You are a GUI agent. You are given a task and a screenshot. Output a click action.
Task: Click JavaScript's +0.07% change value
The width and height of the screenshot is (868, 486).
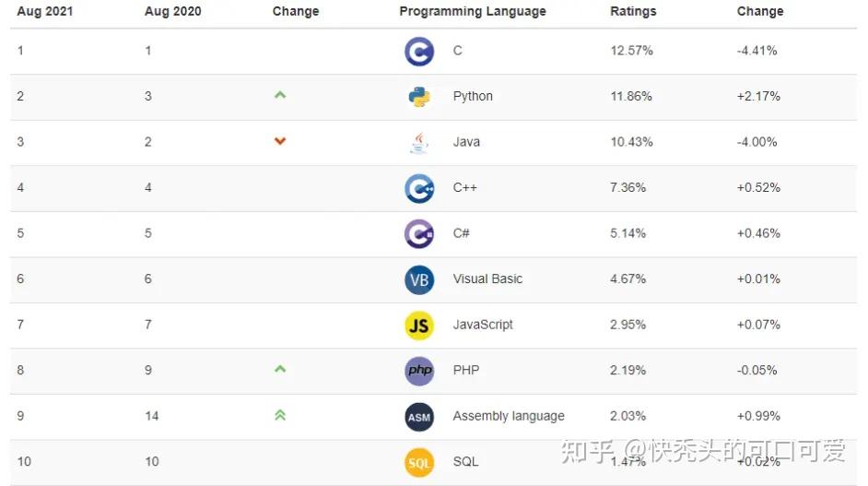click(758, 325)
